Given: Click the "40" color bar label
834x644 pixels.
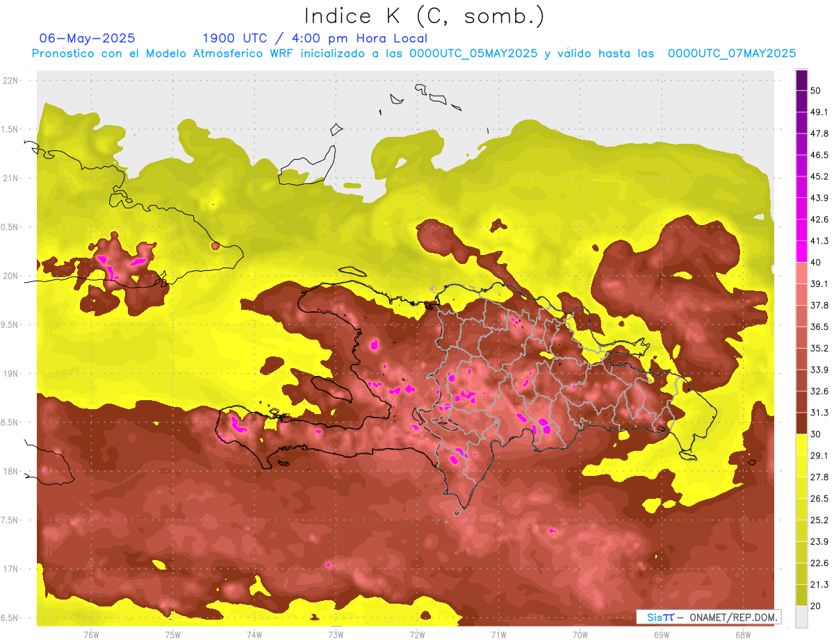Looking at the screenshot, I should point(816,262).
